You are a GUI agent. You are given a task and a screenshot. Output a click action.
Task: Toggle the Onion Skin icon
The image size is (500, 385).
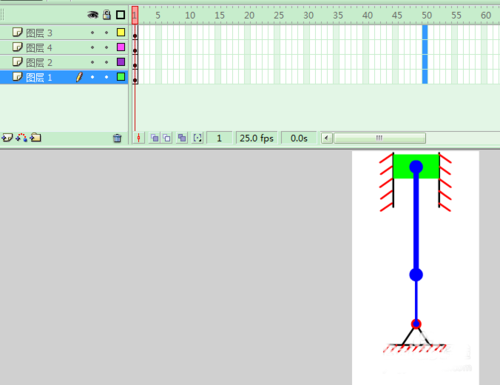[x=154, y=138]
